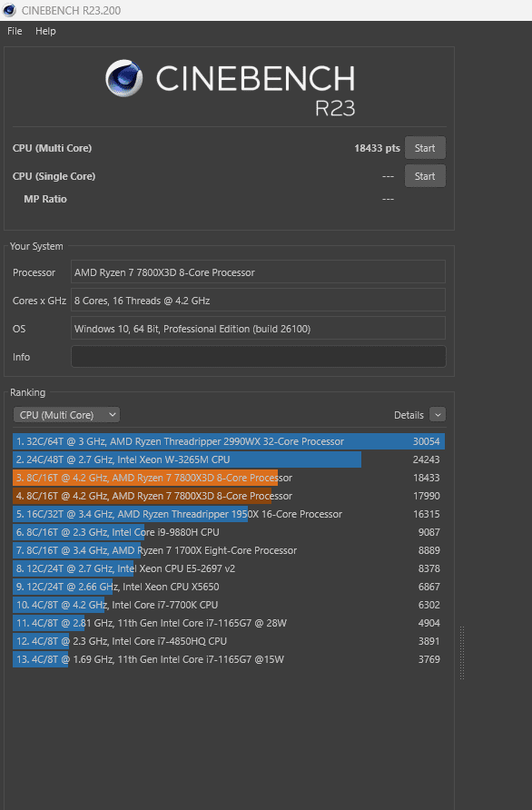This screenshot has height=810, width=532.
Task: Select the Threadripper 2990WX ranking row
Action: (x=229, y=441)
